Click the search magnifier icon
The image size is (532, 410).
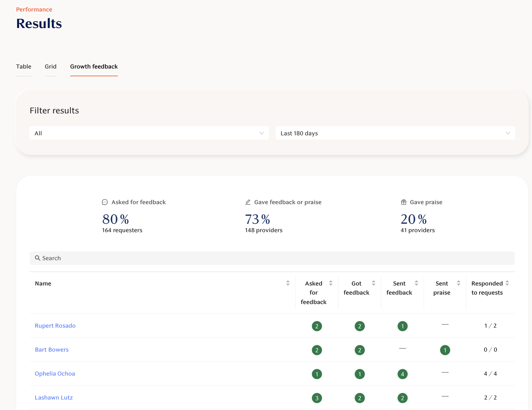(37, 258)
